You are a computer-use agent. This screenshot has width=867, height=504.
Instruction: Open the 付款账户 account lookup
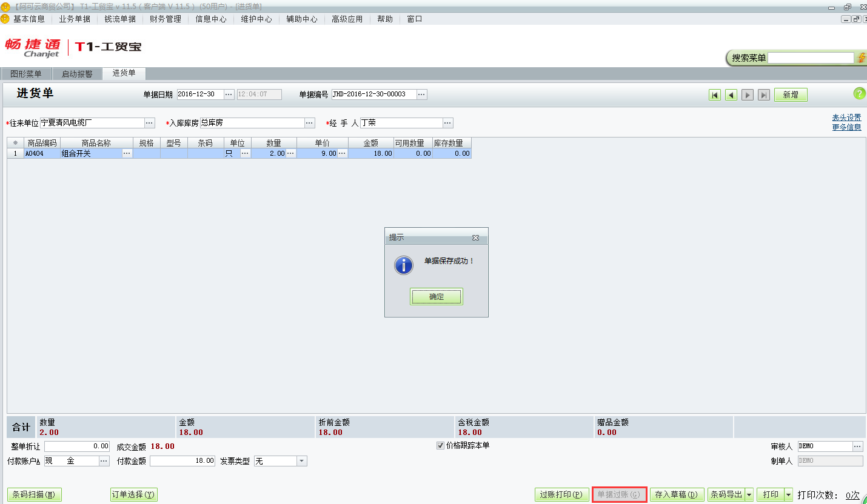pos(102,460)
